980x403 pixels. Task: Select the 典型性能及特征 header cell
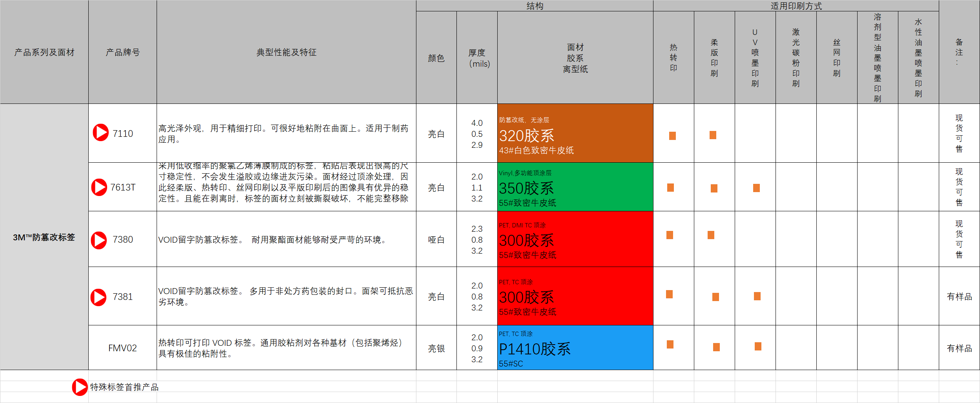pos(287,52)
